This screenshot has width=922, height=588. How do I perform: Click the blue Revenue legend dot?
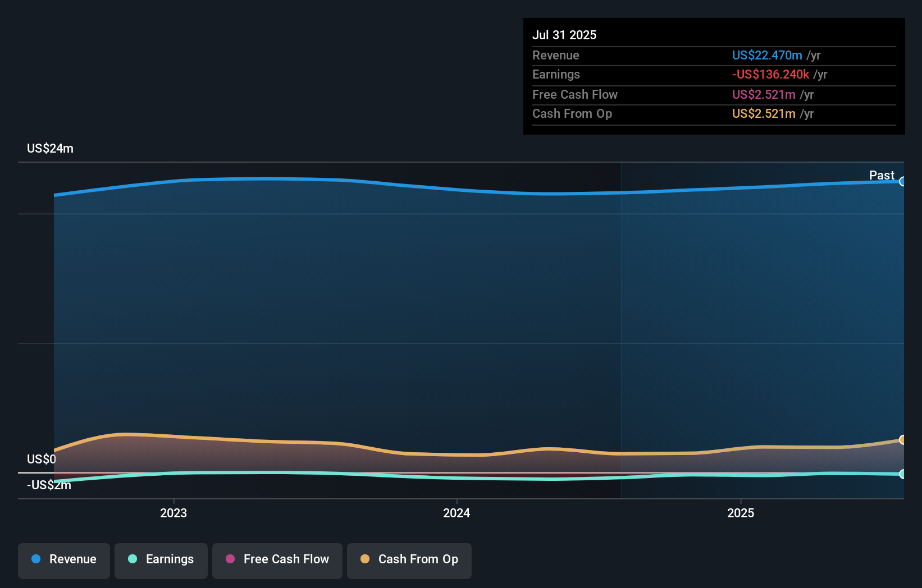click(x=36, y=559)
